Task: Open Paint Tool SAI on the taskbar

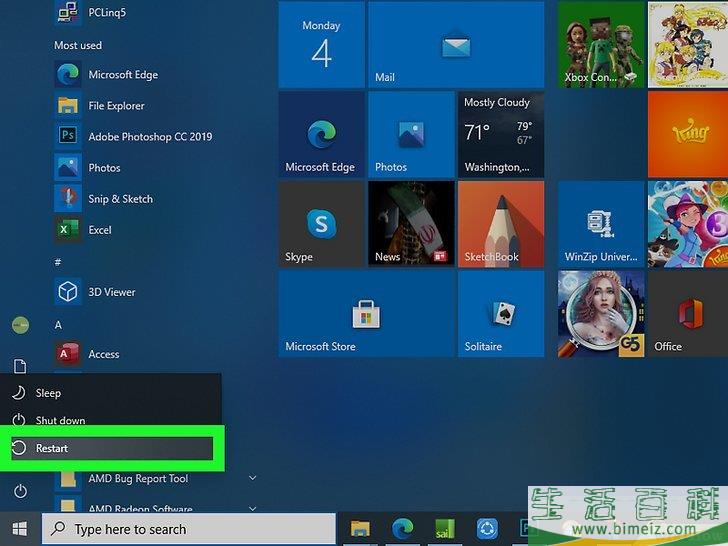Action: pyautogui.click(x=445, y=529)
